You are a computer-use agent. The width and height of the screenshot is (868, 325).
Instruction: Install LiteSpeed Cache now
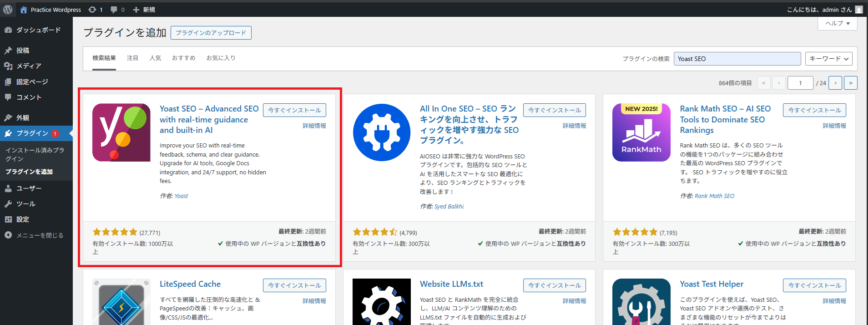point(294,285)
